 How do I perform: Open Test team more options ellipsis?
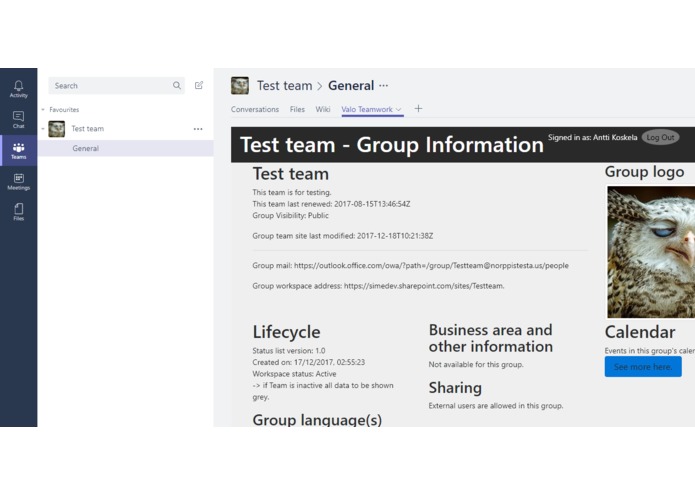(198, 129)
